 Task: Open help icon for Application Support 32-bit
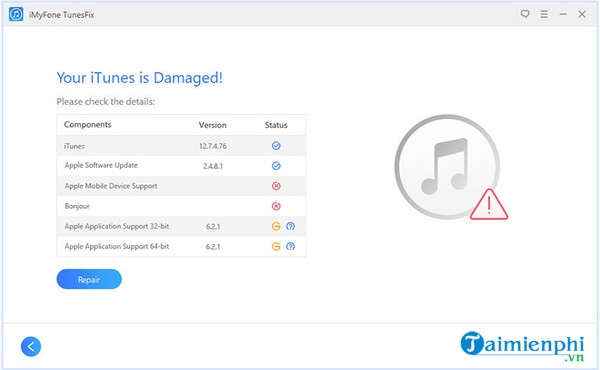click(x=290, y=226)
